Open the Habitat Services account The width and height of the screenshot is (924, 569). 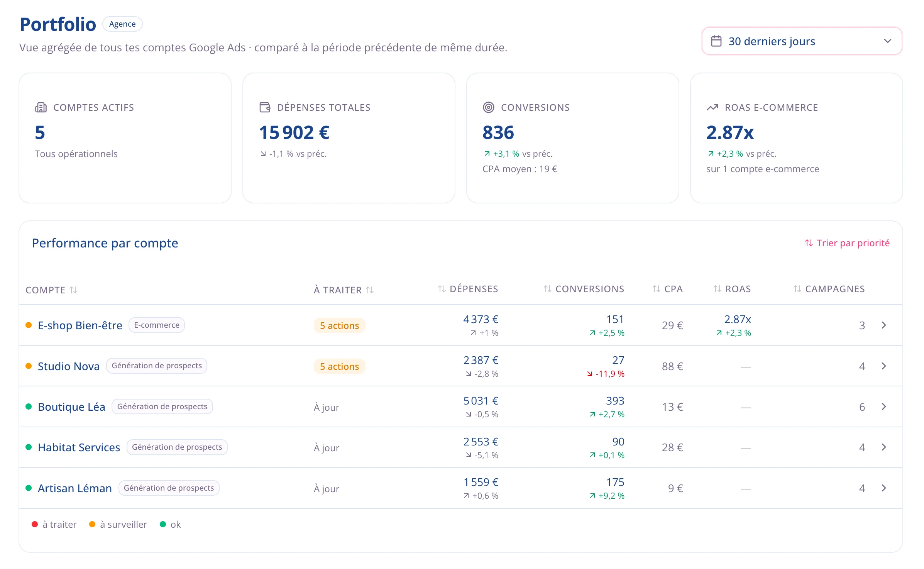pos(79,447)
